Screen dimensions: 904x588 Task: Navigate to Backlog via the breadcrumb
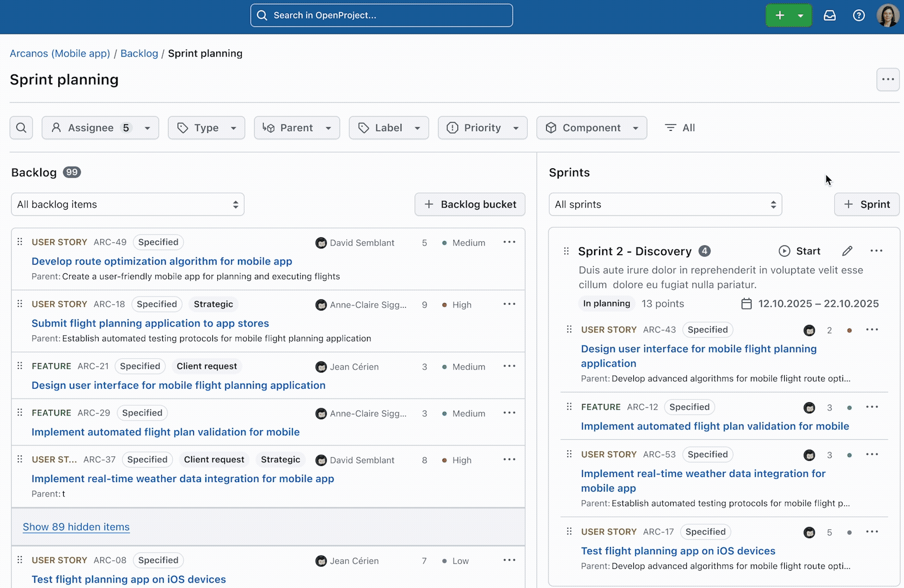(139, 53)
